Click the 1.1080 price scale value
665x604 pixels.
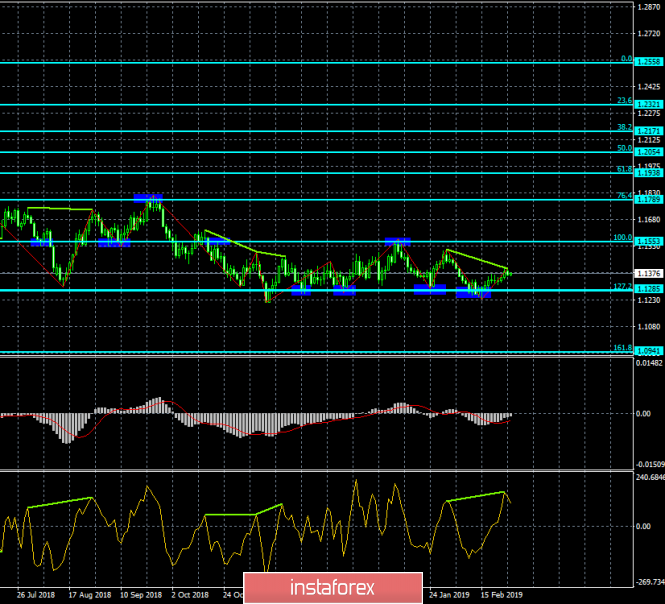pos(649,327)
